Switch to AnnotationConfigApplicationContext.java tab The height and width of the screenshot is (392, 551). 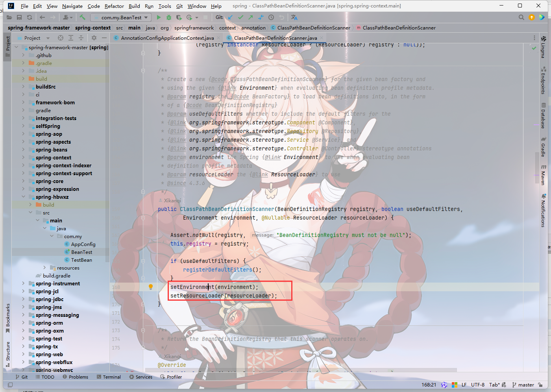[x=167, y=38]
